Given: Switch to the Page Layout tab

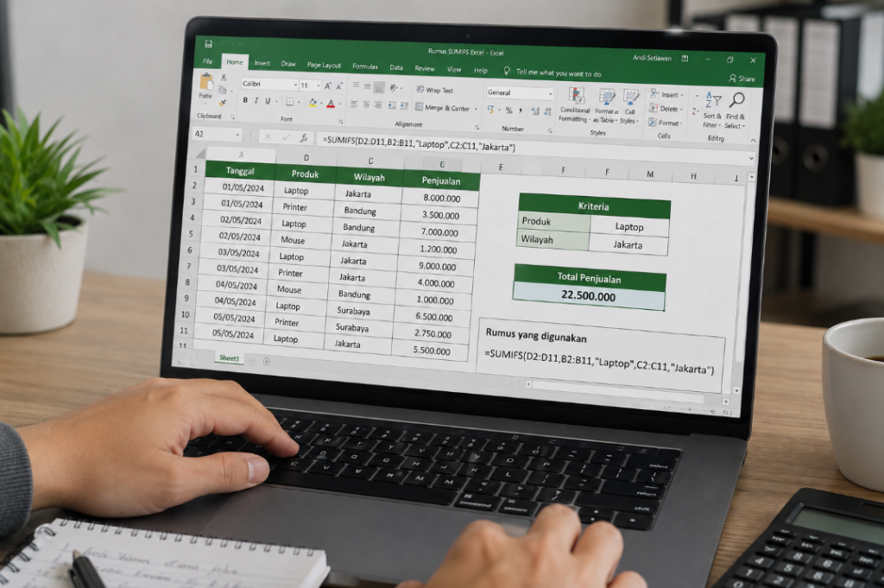Looking at the screenshot, I should coord(324,66).
